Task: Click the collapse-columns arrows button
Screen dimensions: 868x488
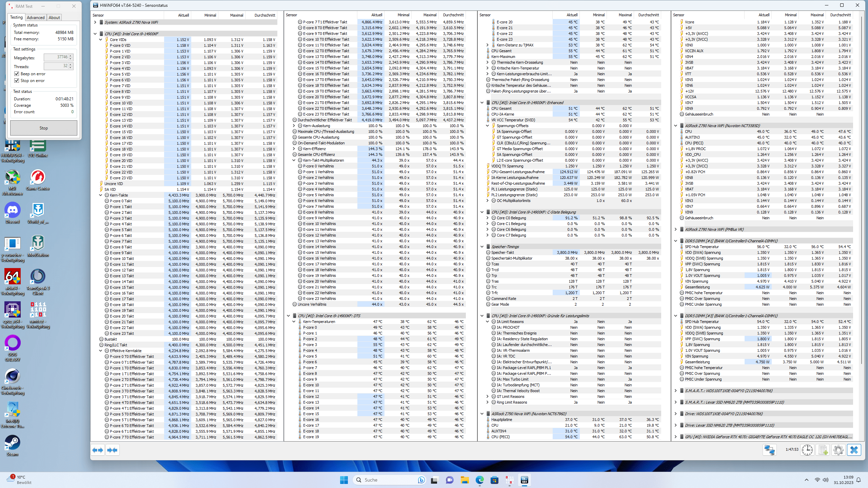Action: tap(112, 450)
